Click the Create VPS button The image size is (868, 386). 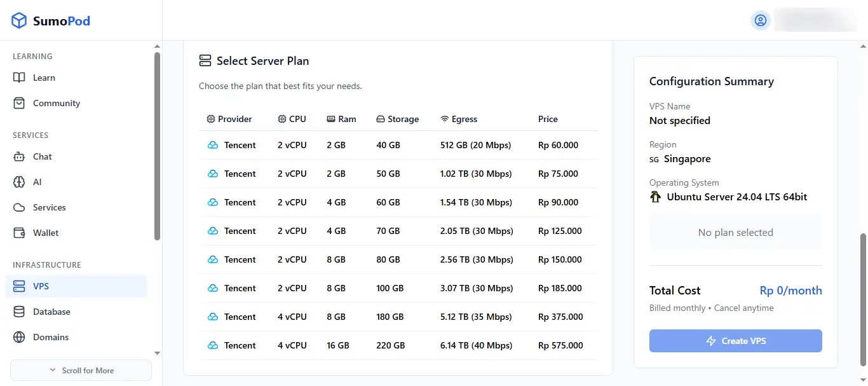tap(736, 341)
